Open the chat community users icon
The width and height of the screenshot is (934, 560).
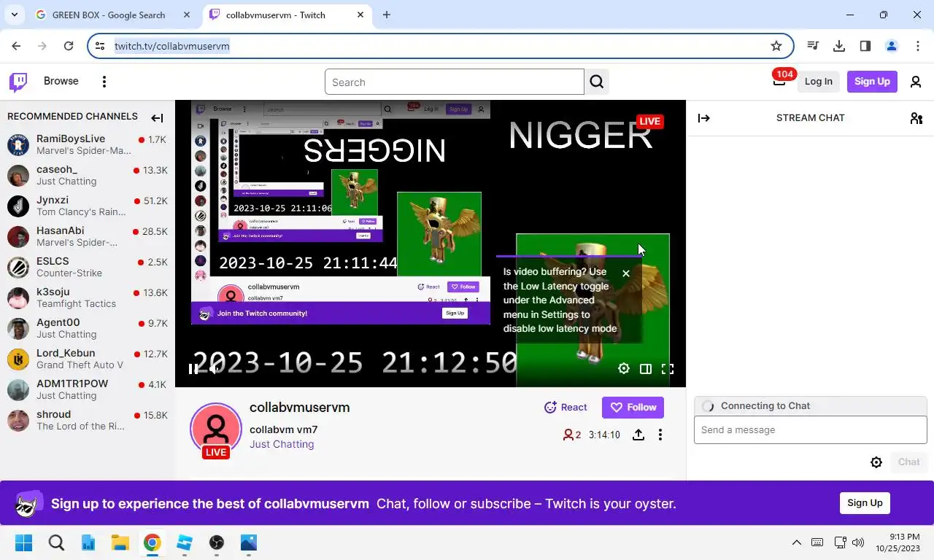point(916,117)
